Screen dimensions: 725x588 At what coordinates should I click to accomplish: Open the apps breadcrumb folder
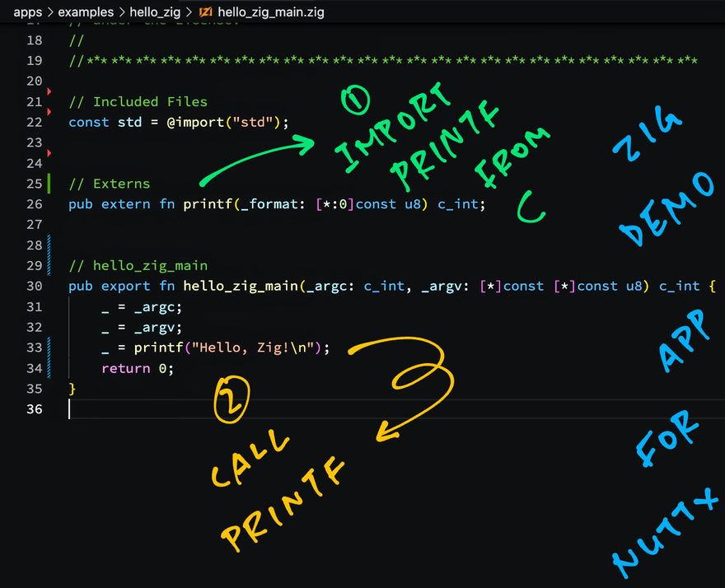pyautogui.click(x=27, y=12)
